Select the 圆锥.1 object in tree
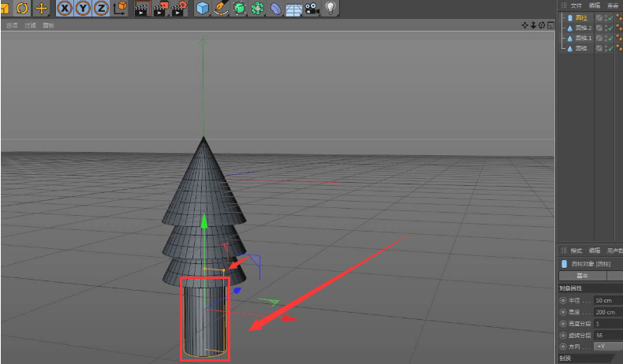 (x=584, y=38)
